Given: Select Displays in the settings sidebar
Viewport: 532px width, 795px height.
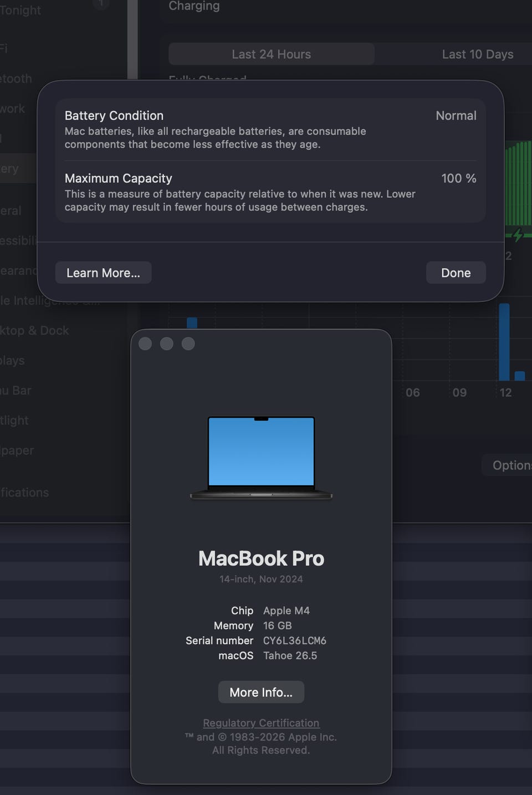Looking at the screenshot, I should 12,361.
